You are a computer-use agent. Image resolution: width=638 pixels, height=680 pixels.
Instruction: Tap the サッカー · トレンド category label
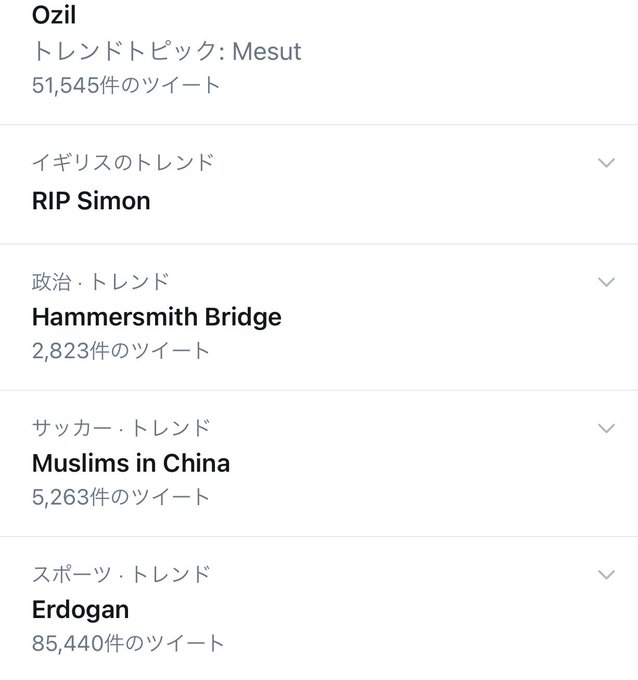pos(121,428)
